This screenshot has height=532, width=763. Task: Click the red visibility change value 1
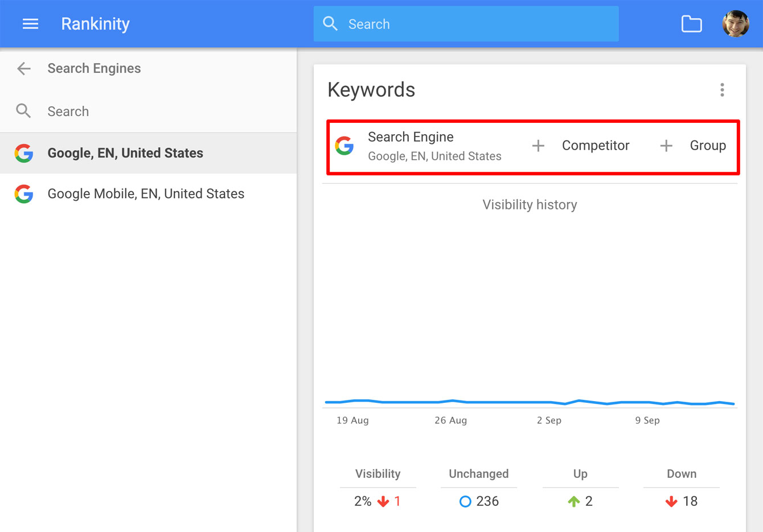pos(397,501)
